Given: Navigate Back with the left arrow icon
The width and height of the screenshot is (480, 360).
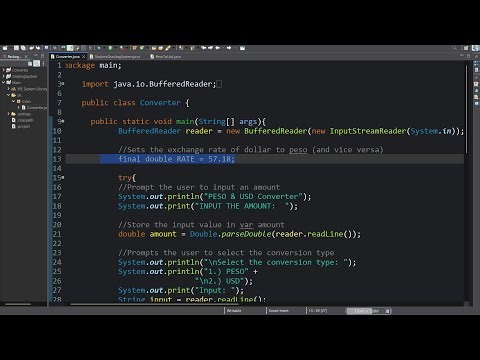Looking at the screenshot, I should (x=218, y=48).
